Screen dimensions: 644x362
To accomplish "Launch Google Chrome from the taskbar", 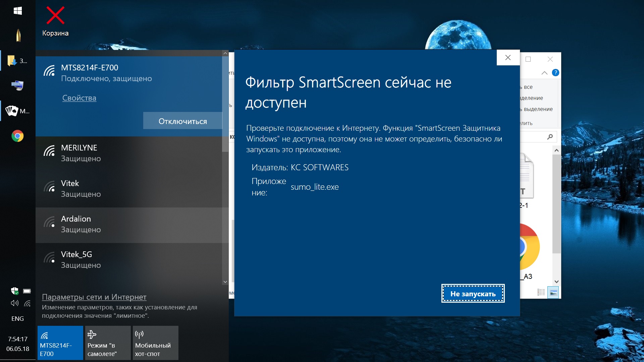I will pyautogui.click(x=17, y=136).
